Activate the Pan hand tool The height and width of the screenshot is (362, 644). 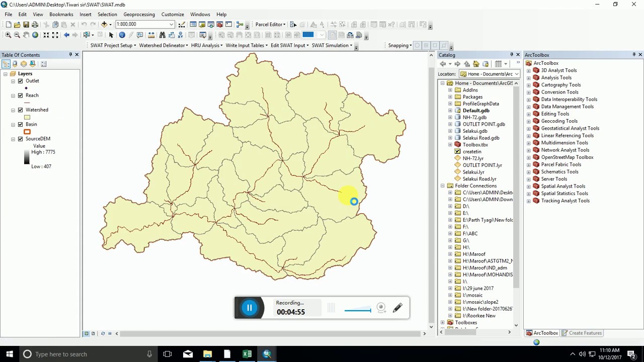[x=26, y=35]
